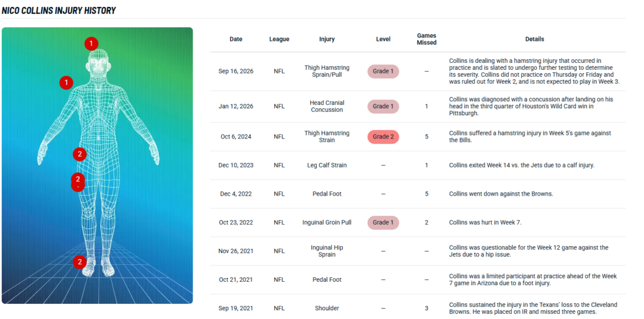This screenshot has width=644, height=319.
Task: Click the Nico Collins Injury History heading
Action: [x=58, y=10]
